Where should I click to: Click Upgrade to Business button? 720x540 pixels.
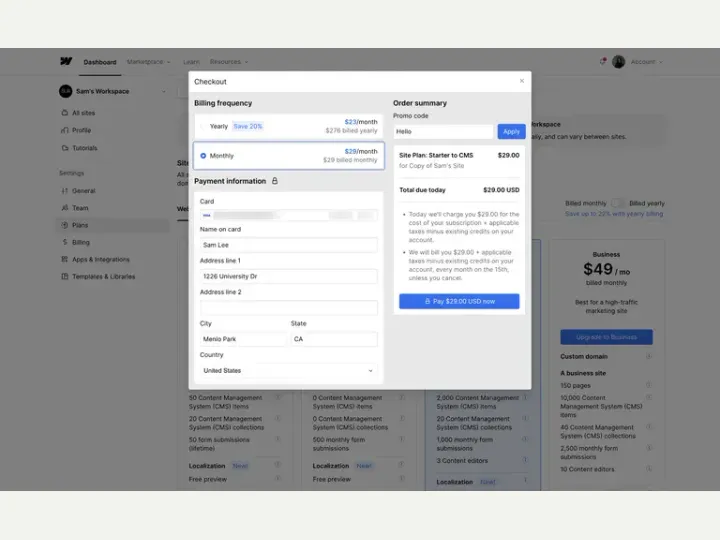pyautogui.click(x=606, y=337)
